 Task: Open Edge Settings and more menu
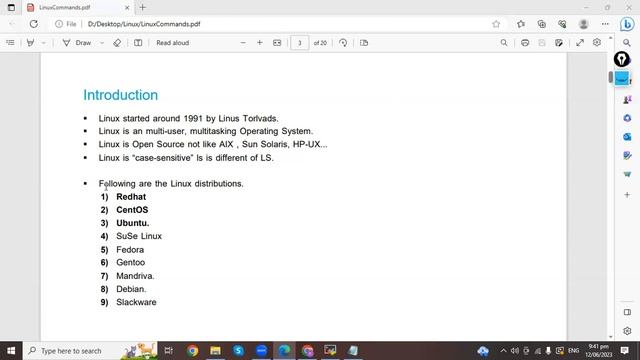[x=605, y=24]
